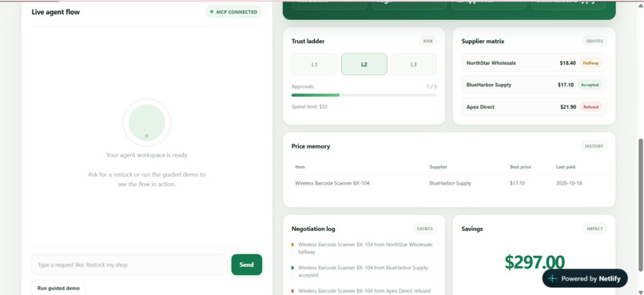Click the RISK tag on Trust ladder
The width and height of the screenshot is (644, 295).
[428, 41]
